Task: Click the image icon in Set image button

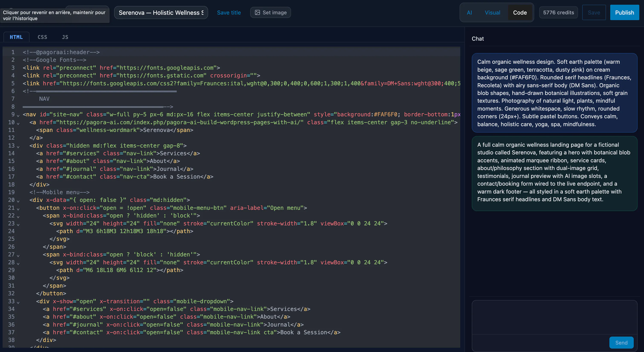Action: tap(257, 12)
